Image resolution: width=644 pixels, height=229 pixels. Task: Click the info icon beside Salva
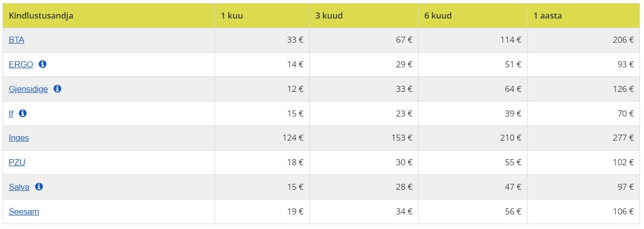39,187
